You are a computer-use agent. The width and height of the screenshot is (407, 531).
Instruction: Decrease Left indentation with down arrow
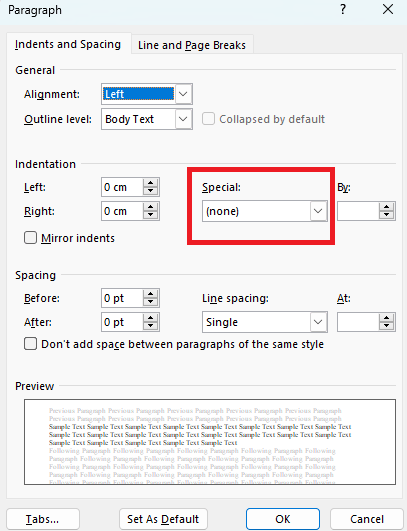150,191
